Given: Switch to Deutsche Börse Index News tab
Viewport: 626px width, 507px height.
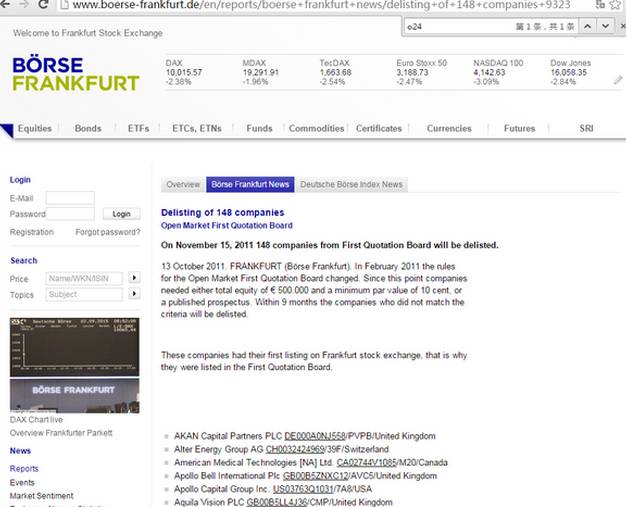Looking at the screenshot, I should coord(351,184).
